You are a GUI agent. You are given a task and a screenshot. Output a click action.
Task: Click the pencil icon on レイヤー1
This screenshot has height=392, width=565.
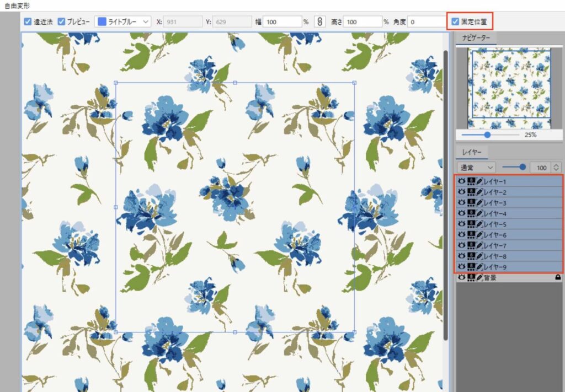(x=479, y=181)
